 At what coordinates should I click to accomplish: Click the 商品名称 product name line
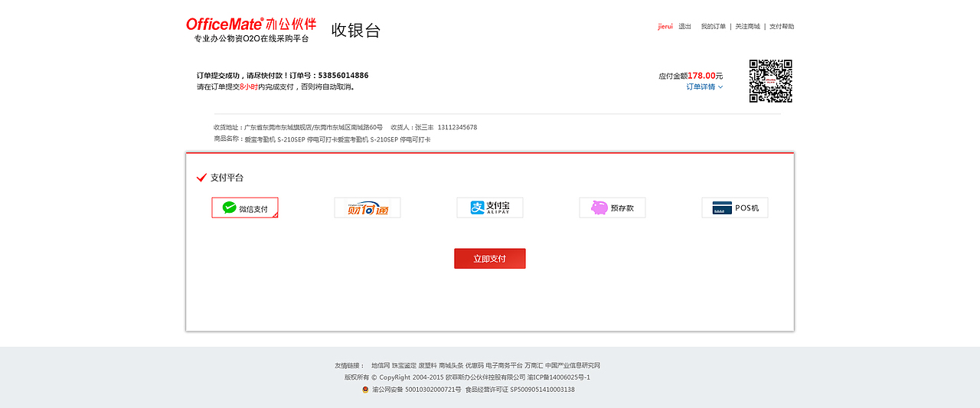pos(322,139)
